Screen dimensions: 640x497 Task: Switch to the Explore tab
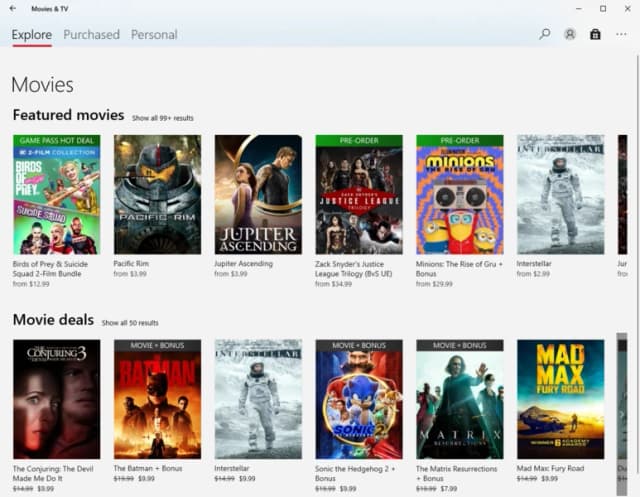[x=32, y=35]
